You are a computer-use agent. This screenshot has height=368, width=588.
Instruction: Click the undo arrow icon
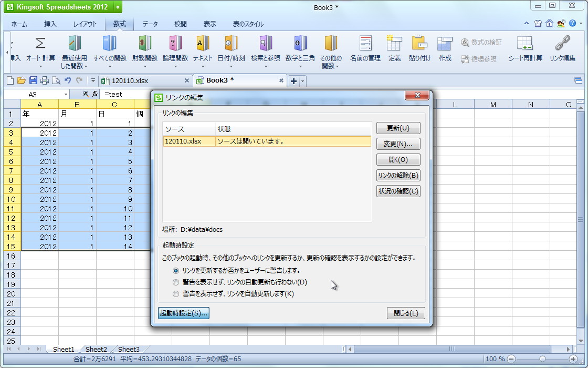click(x=68, y=80)
